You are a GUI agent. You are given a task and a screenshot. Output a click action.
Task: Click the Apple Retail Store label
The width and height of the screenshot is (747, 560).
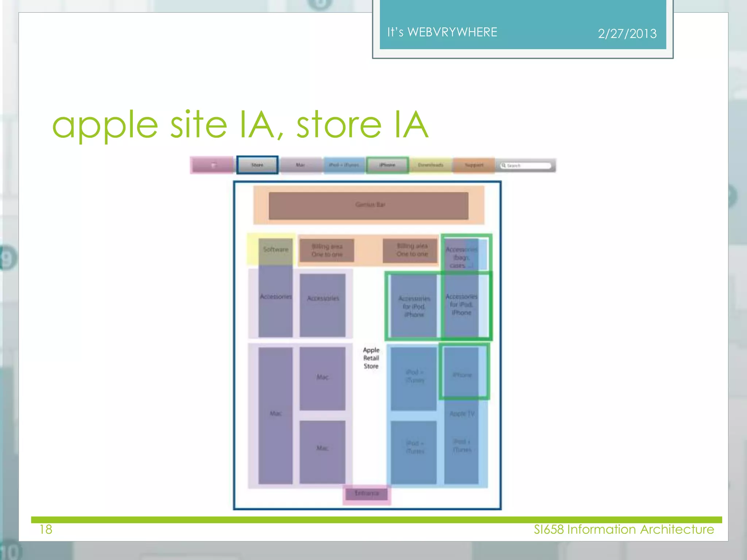(371, 358)
